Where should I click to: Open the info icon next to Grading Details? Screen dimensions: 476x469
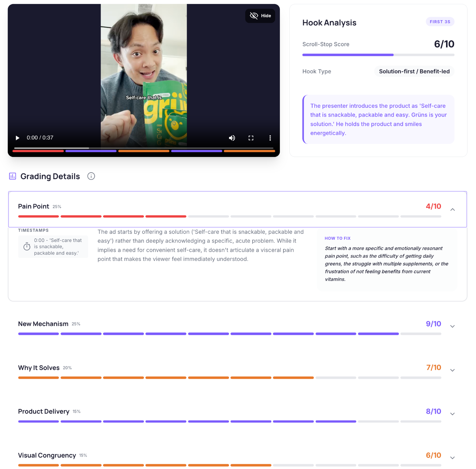[91, 176]
